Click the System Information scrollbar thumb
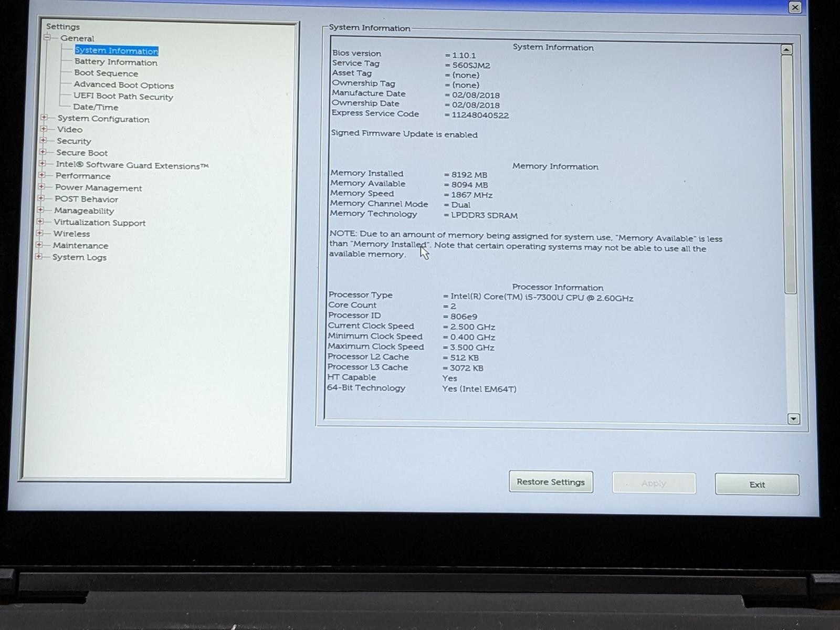Image resolution: width=840 pixels, height=630 pixels. (x=788, y=174)
